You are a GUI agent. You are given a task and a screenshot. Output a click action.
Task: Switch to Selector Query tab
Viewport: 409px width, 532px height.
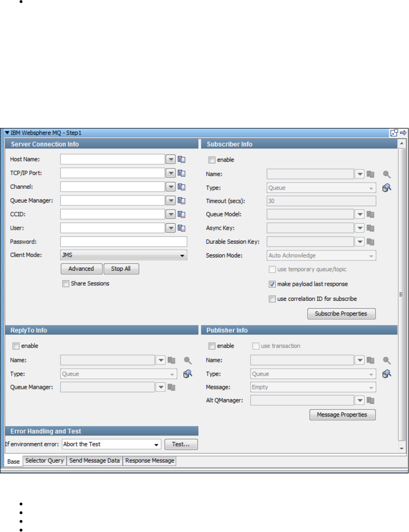44,461
